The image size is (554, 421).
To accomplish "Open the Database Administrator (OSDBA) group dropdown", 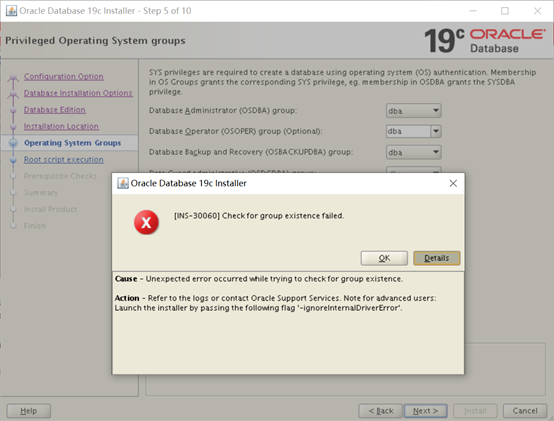I will (x=413, y=111).
